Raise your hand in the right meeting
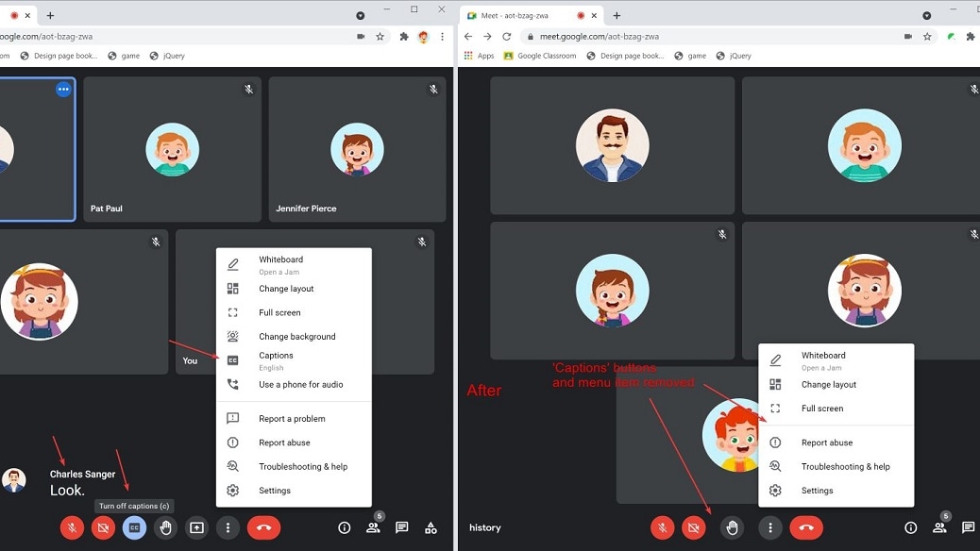The image size is (980, 551). [732, 527]
